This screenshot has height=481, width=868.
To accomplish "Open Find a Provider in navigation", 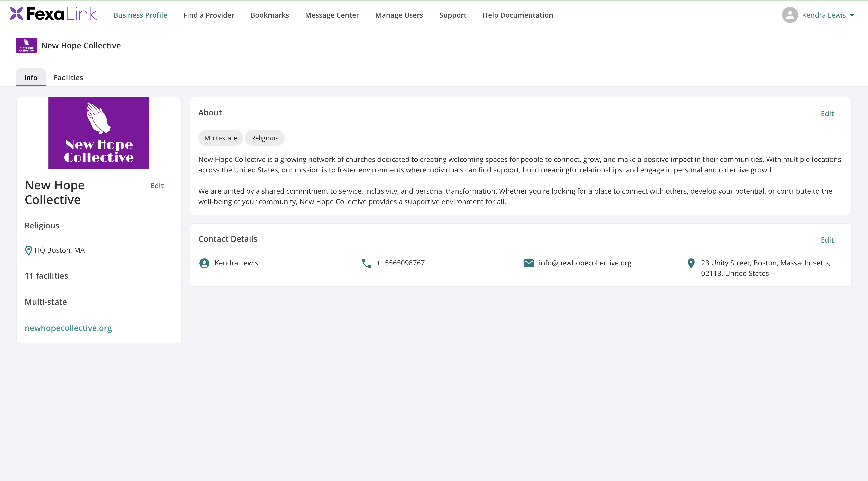I will [208, 15].
